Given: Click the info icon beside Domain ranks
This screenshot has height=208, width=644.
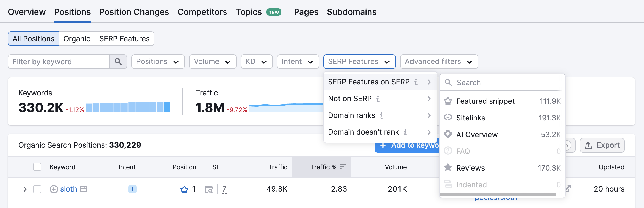Looking at the screenshot, I should coord(382,115).
